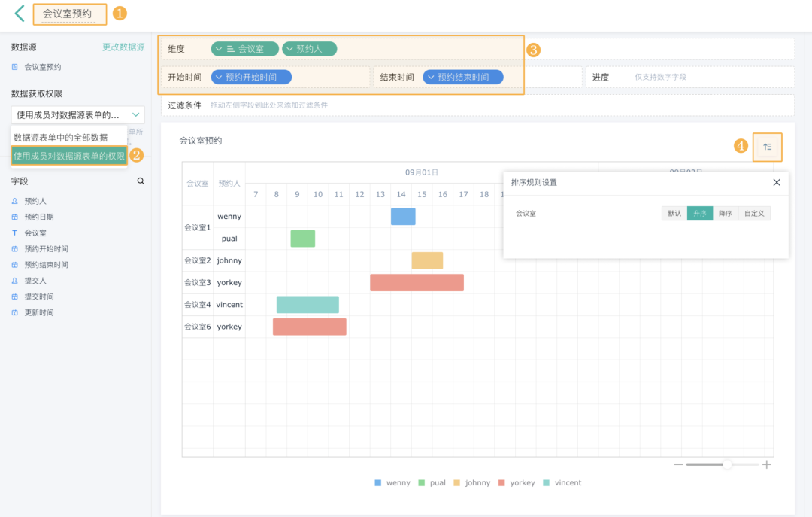This screenshot has width=812, height=517.
Task: Open the field search magnifier in 字段 panel
Action: coord(139,181)
